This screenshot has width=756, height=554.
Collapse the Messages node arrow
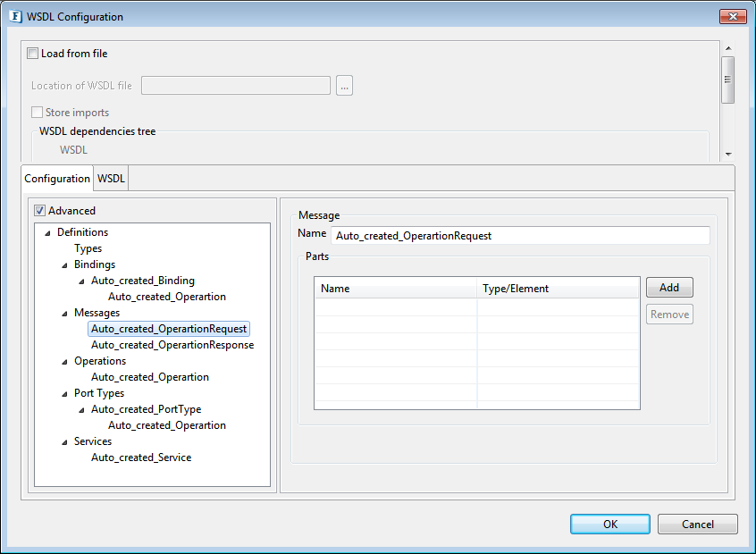[x=64, y=314]
